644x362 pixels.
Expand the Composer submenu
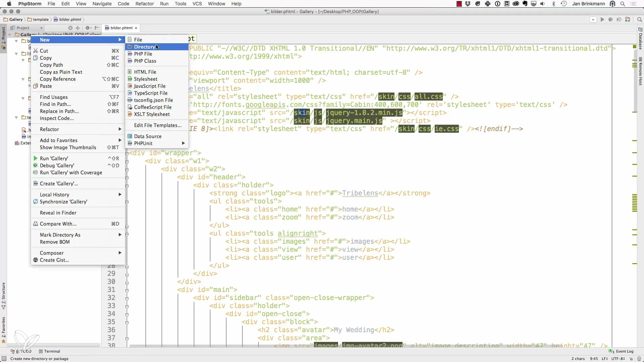(x=78, y=253)
